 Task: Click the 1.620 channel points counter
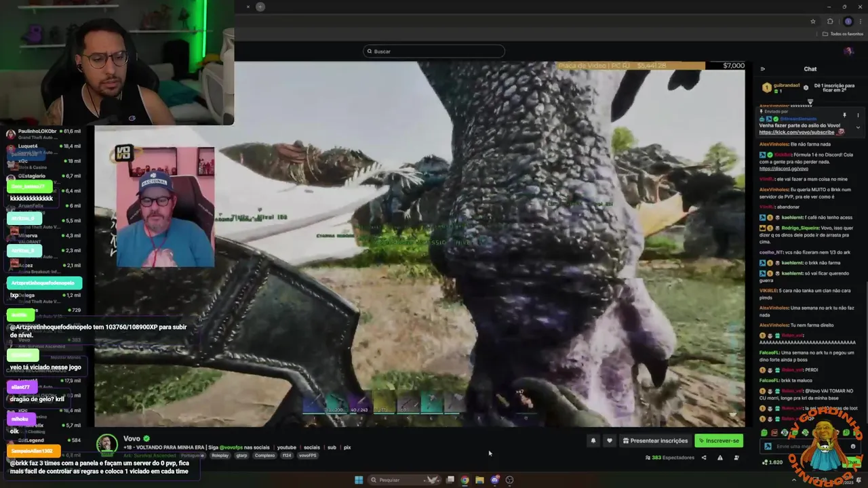click(772, 462)
